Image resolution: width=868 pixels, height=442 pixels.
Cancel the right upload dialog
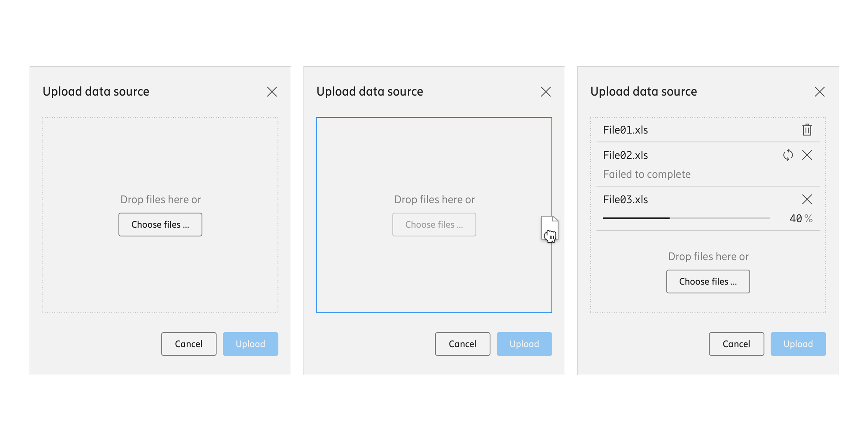pos(737,344)
